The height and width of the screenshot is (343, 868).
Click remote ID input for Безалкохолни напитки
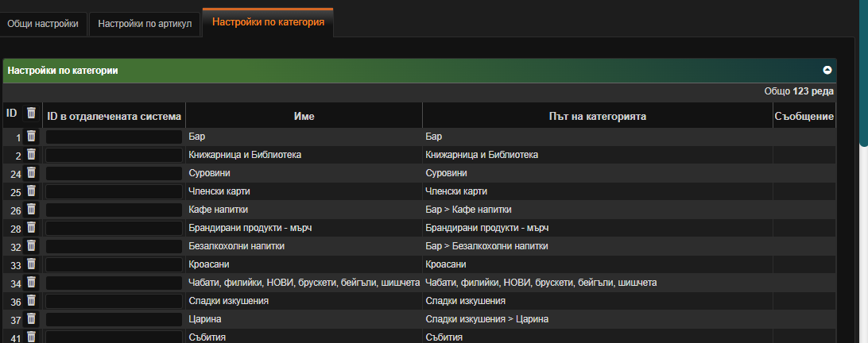(114, 246)
